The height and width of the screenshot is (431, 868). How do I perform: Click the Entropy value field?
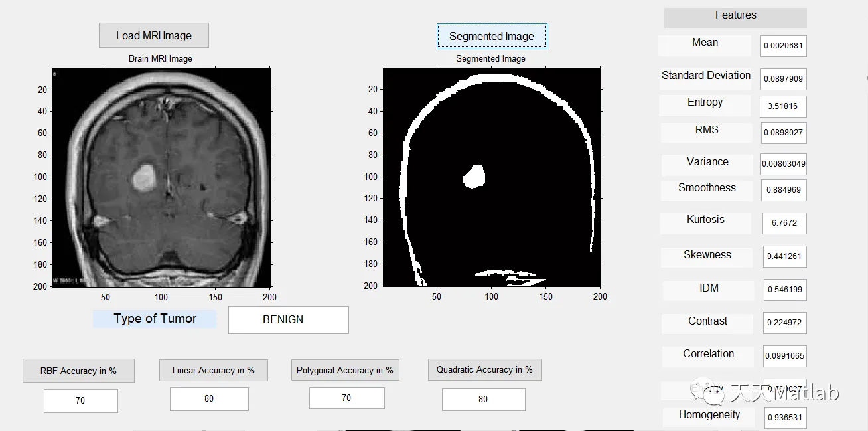pyautogui.click(x=784, y=106)
